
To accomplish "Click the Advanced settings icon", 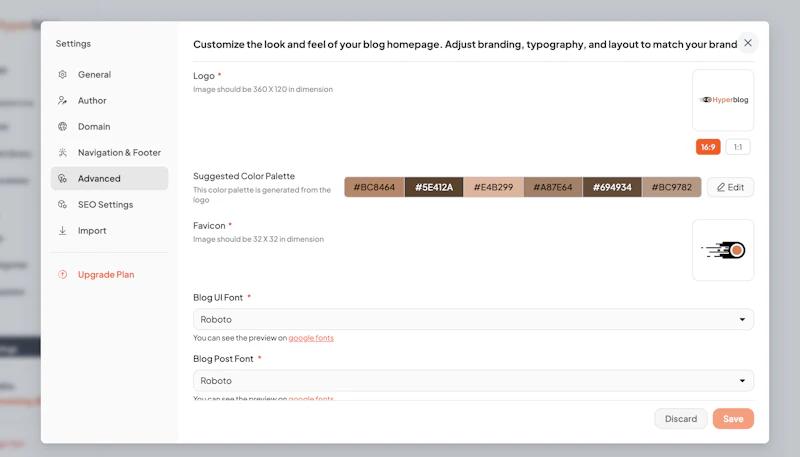I will pos(62,179).
